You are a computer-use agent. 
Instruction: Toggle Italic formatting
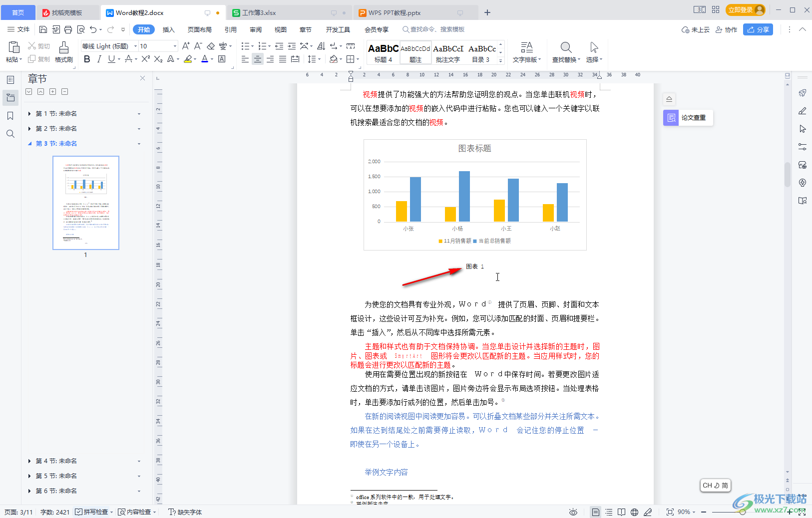pos(99,59)
